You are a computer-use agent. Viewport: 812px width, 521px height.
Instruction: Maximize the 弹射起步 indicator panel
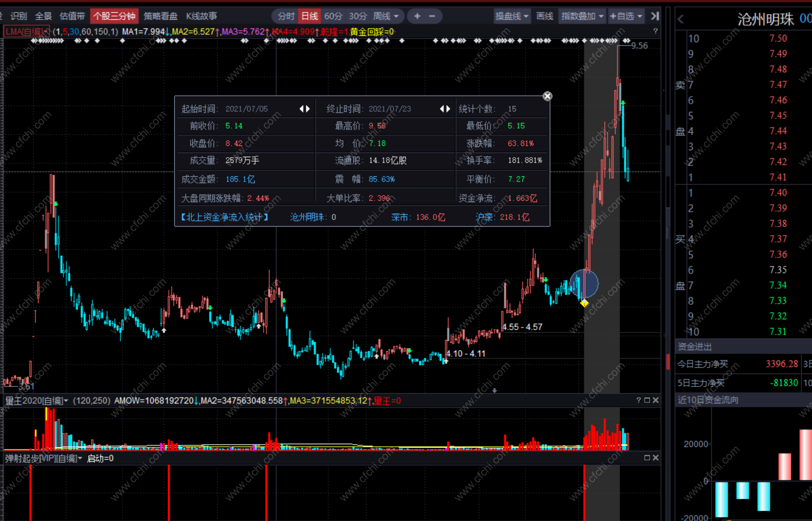pyautogui.click(x=647, y=458)
